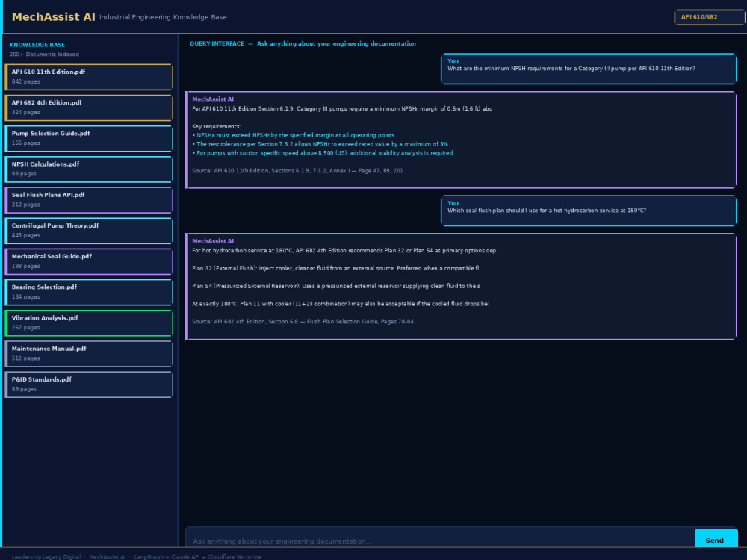Screen dimensions: 747x560
Task: Open P&ID Standards.pdf document
Action: coord(89,385)
